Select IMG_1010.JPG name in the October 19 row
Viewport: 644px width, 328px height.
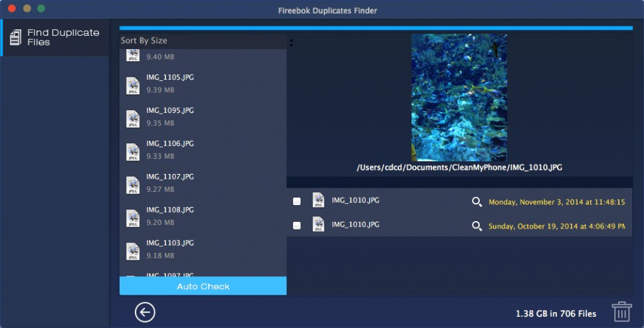click(356, 224)
